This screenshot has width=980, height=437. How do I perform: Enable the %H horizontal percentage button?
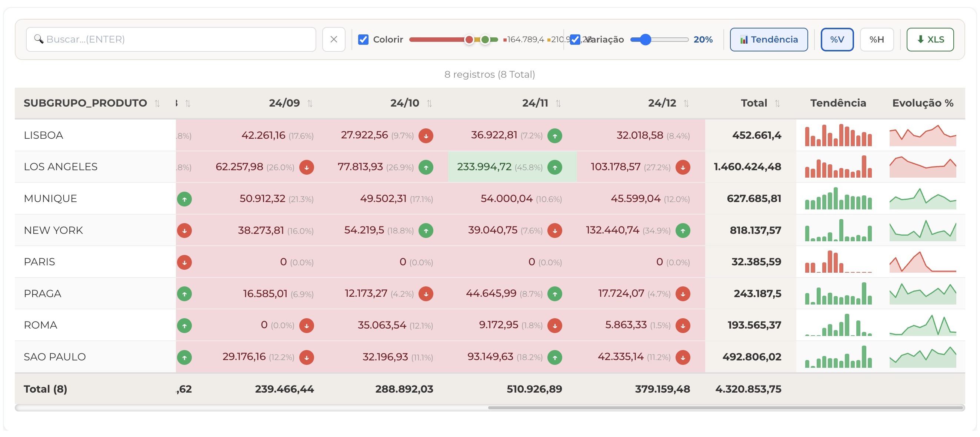coord(877,40)
